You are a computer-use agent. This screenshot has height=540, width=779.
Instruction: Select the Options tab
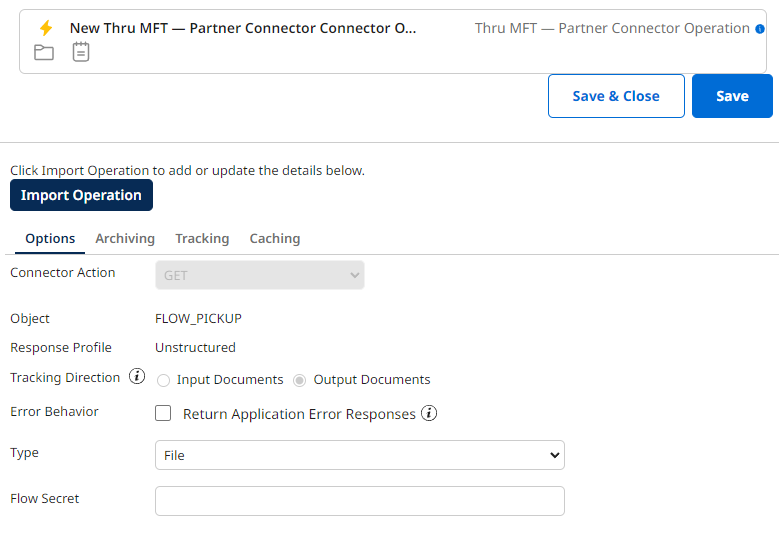point(50,238)
